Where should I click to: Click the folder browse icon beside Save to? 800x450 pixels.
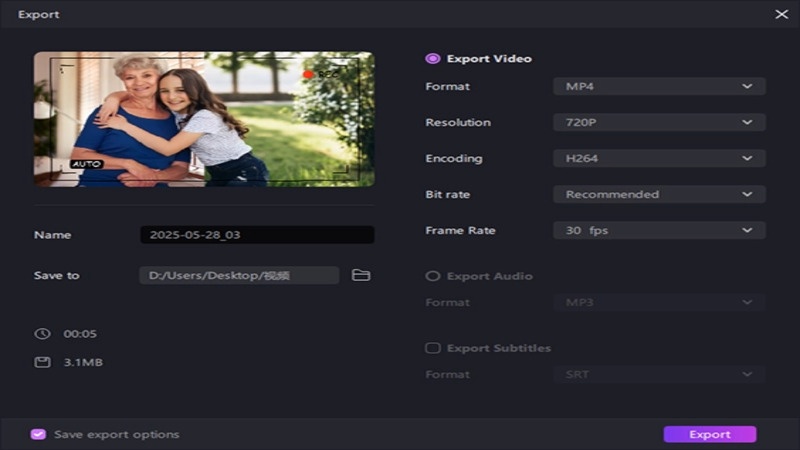click(361, 276)
